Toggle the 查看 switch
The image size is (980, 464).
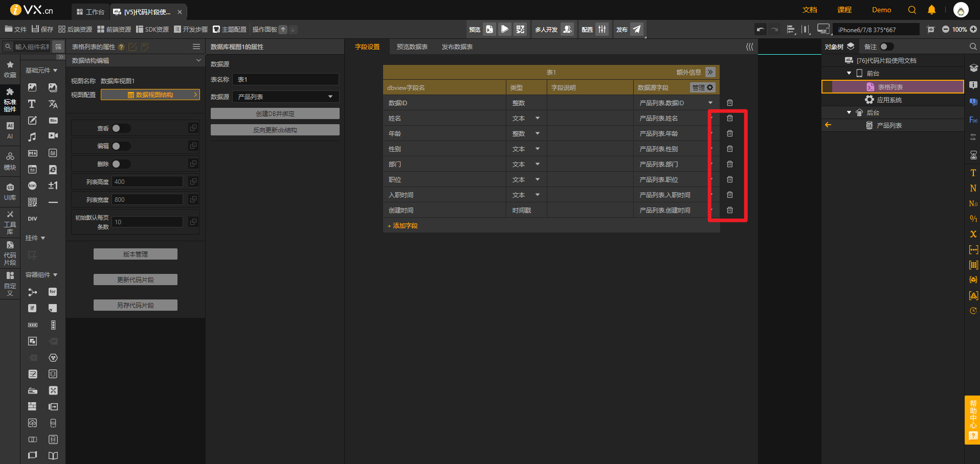point(121,128)
